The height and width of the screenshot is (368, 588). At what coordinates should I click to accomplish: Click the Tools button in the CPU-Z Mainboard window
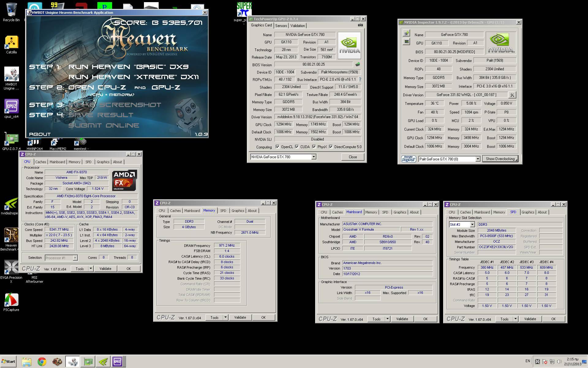point(376,319)
